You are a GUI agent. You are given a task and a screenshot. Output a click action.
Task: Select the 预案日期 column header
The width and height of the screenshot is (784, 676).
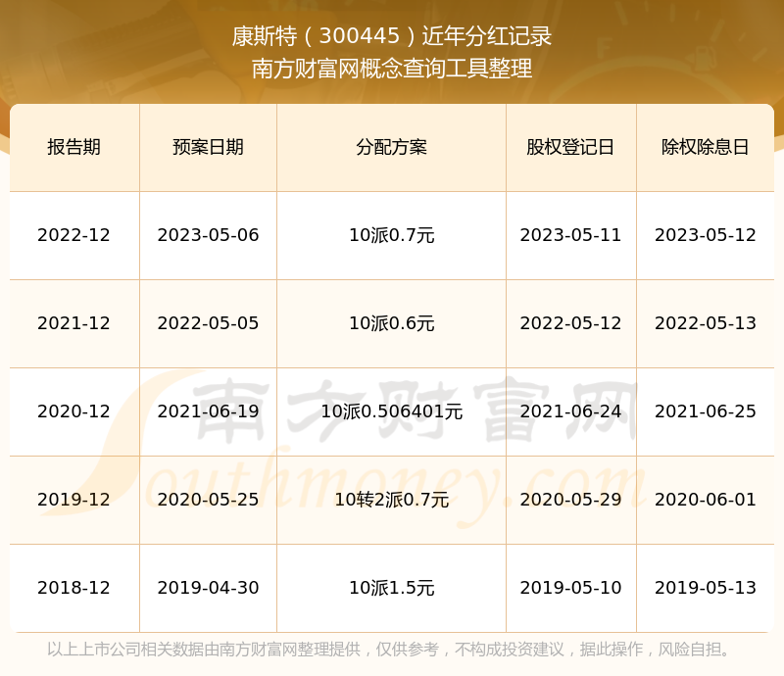(208, 147)
